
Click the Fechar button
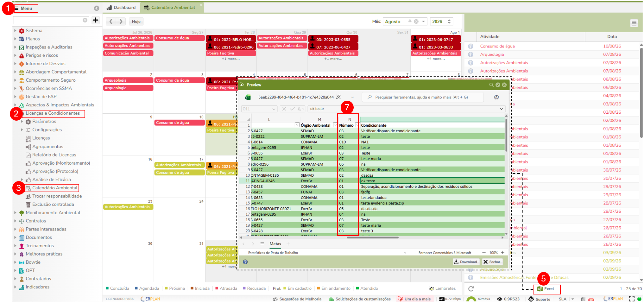[492, 262]
